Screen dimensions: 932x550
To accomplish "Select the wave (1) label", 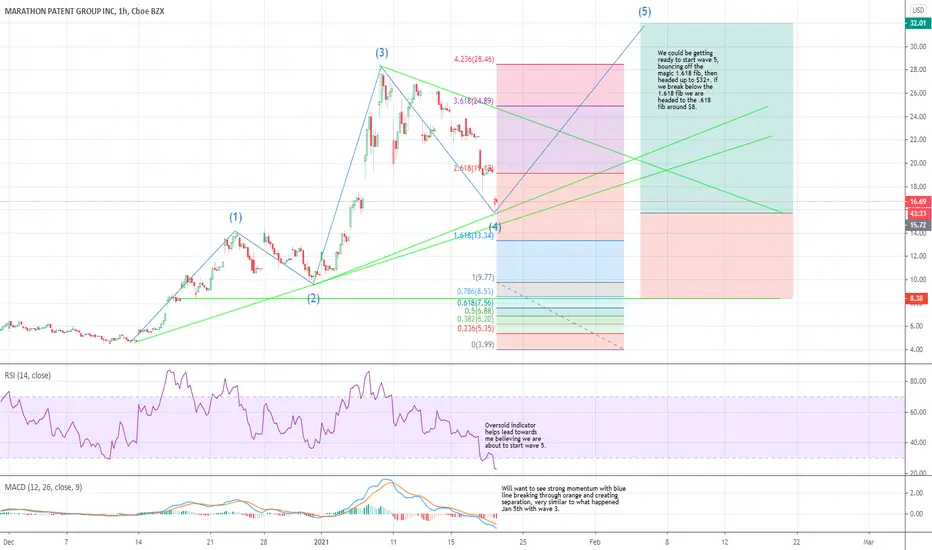I will (236, 217).
